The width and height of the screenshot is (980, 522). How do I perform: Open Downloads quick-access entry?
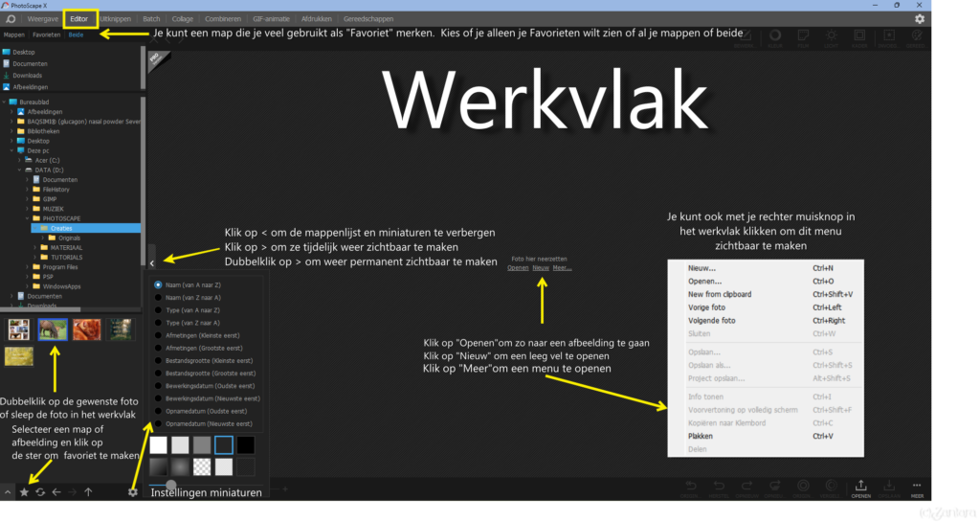pos(22,75)
